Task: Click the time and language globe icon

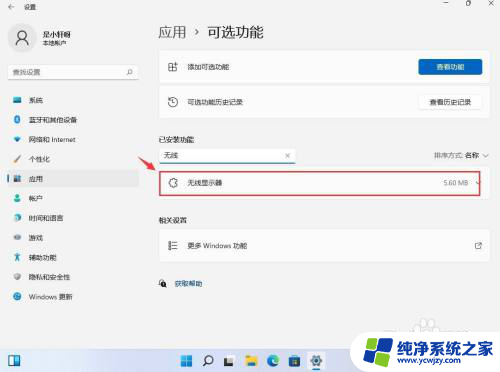Action: (17, 218)
